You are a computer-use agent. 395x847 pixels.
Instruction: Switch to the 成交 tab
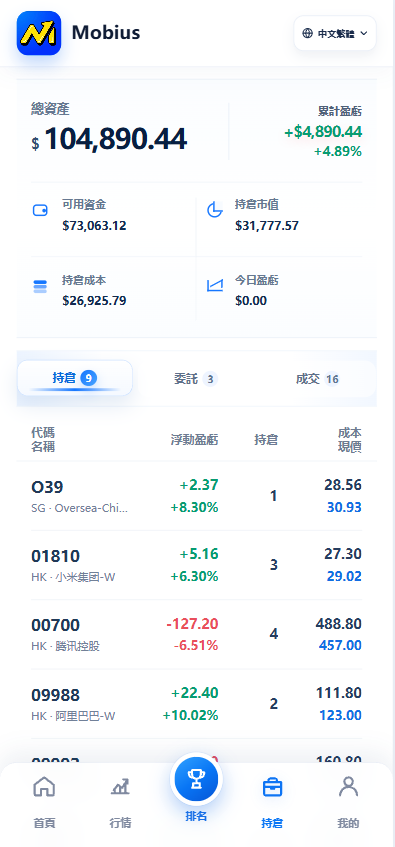coord(318,379)
